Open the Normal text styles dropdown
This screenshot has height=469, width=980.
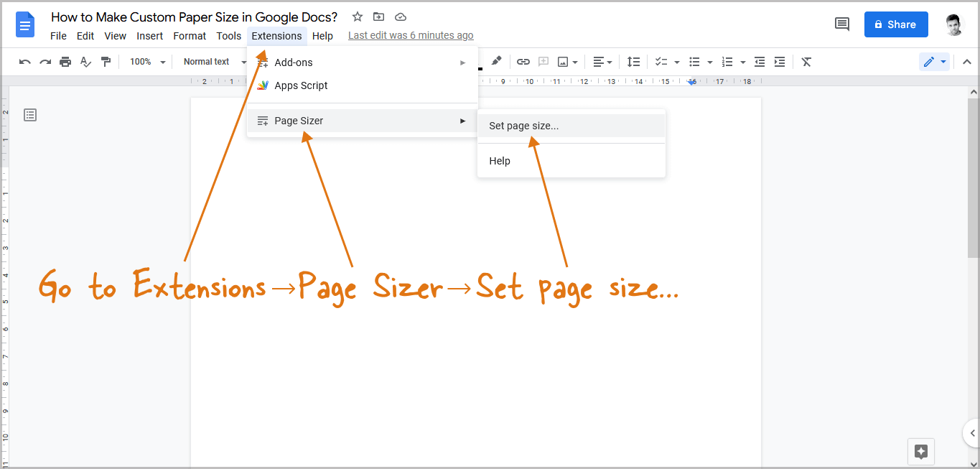point(207,62)
